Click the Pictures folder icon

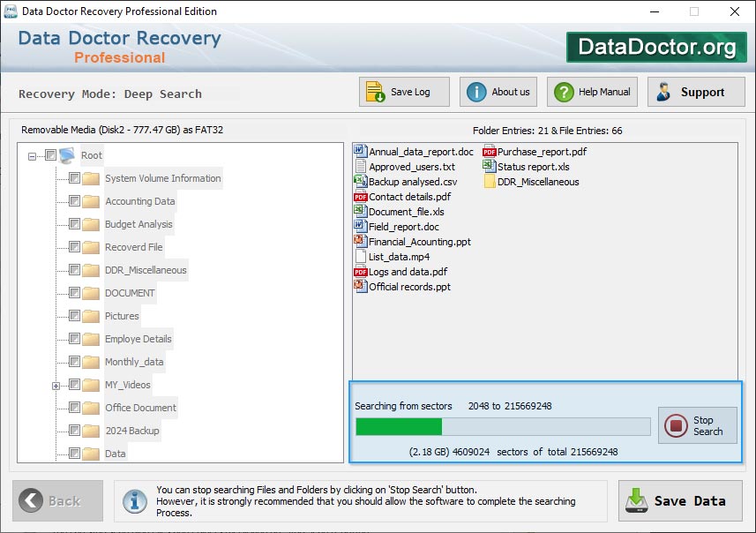tap(91, 316)
